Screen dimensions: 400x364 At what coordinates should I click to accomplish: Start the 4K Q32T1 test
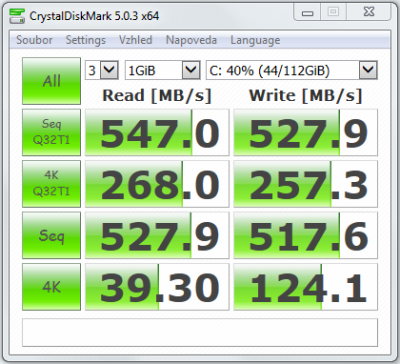click(51, 184)
